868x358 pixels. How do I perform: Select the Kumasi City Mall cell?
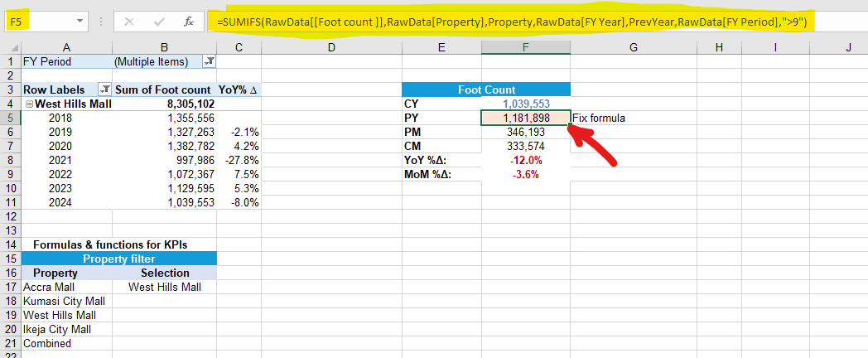coord(66,301)
